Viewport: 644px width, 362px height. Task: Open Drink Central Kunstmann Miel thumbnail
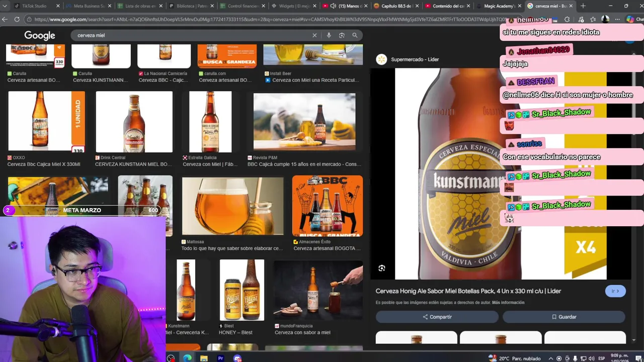134,122
